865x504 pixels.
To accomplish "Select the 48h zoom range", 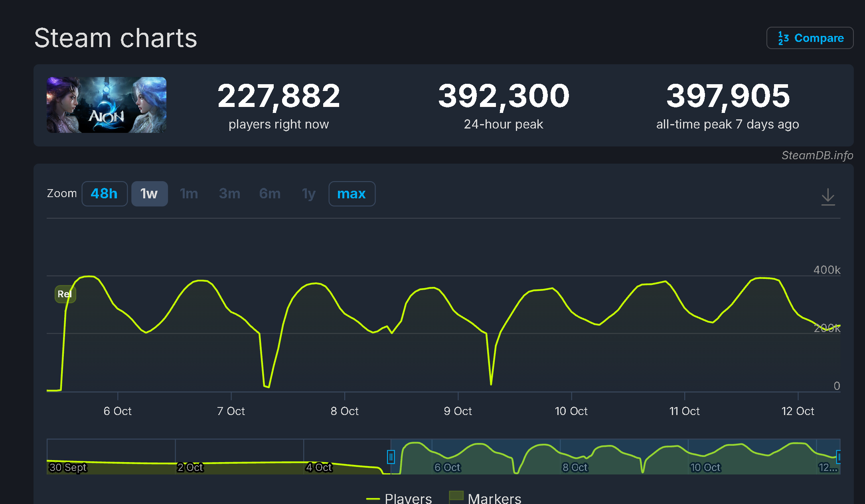I will pyautogui.click(x=105, y=194).
